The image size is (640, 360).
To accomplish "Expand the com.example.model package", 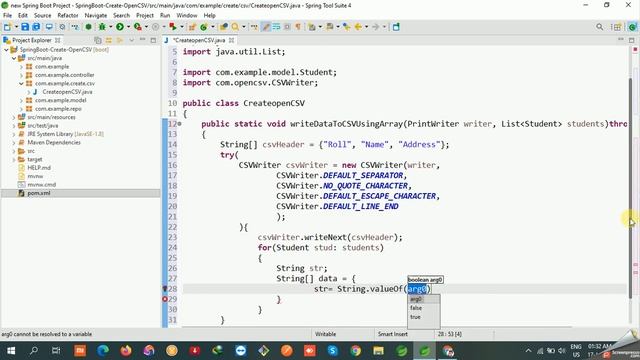I will coord(21,100).
